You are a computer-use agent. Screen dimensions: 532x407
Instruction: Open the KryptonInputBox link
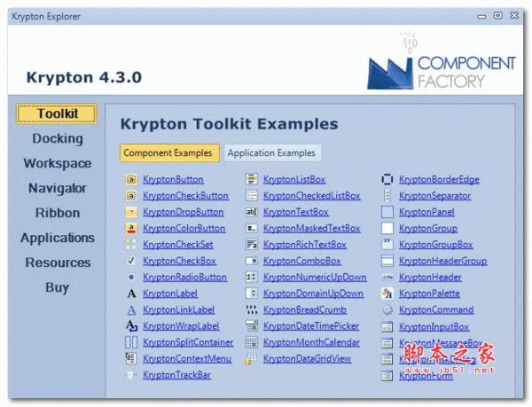434,327
